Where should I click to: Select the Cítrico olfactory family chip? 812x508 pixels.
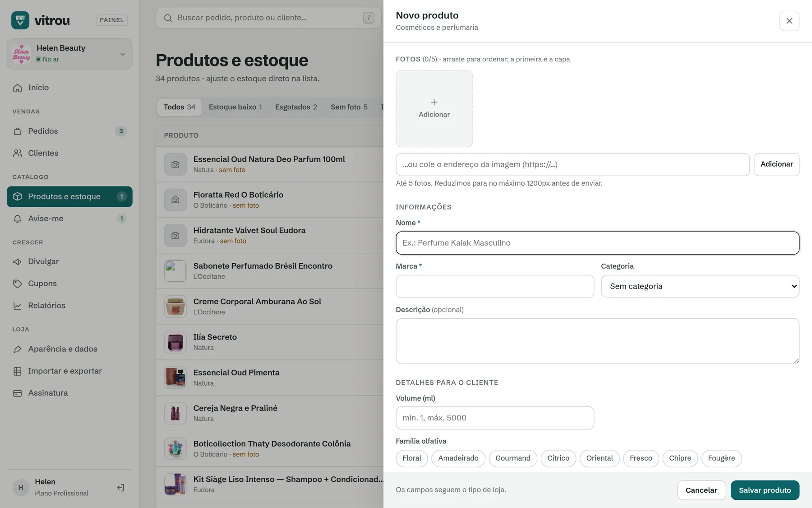(x=558, y=458)
